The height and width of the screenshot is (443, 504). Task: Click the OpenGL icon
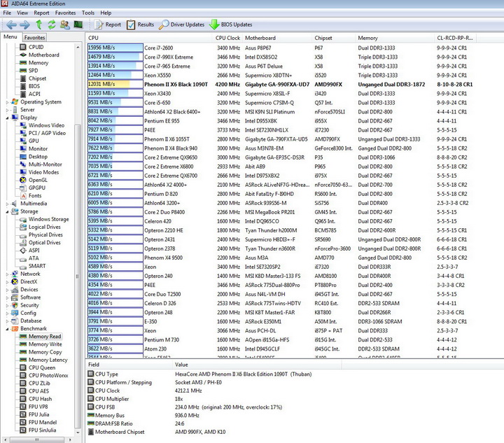click(x=23, y=180)
